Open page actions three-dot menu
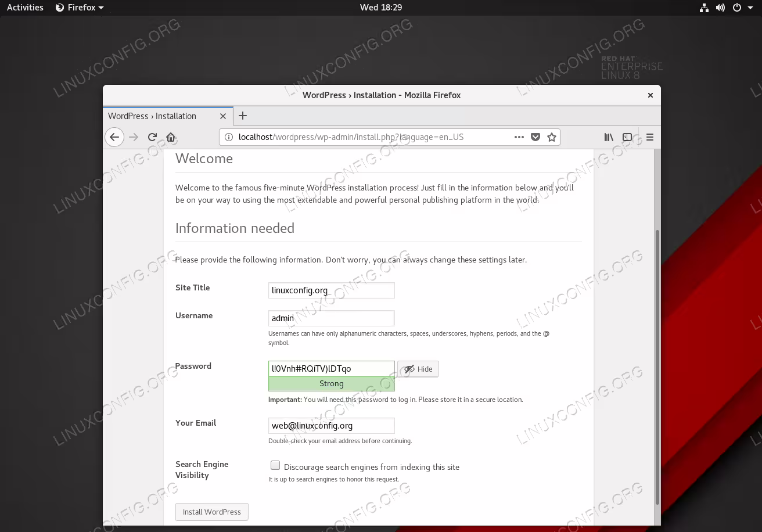The height and width of the screenshot is (532, 762). 519,137
